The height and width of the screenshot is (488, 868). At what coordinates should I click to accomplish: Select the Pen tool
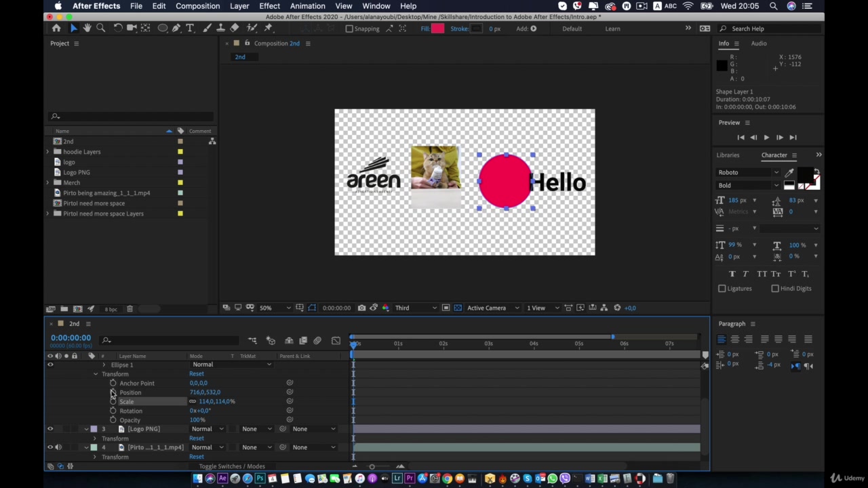[x=176, y=28]
